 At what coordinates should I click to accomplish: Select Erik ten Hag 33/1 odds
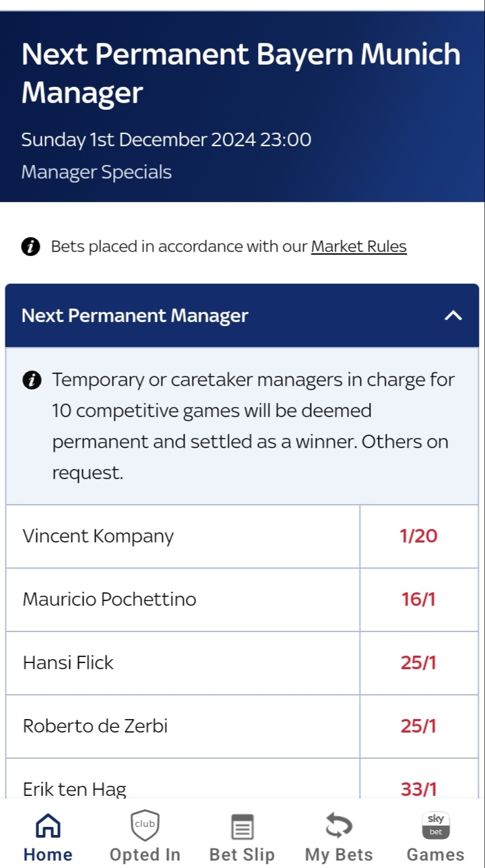(418, 787)
